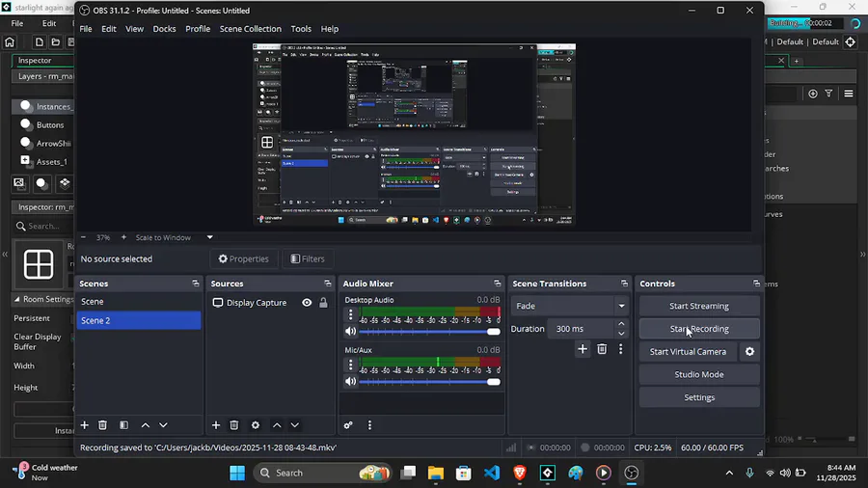Open the Scene Collection menu
Image resolution: width=868 pixels, height=488 pixels.
click(x=250, y=29)
